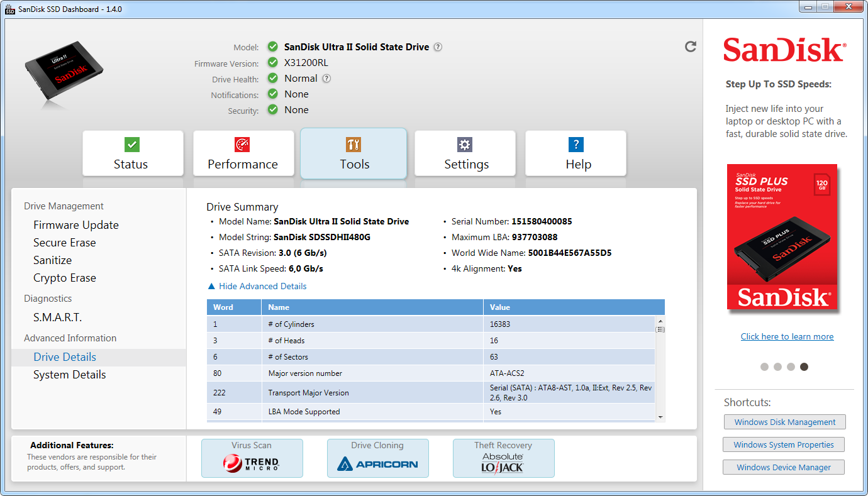
Task: Select S.M.A.R.T. under Diagnostics
Action: pyautogui.click(x=58, y=317)
